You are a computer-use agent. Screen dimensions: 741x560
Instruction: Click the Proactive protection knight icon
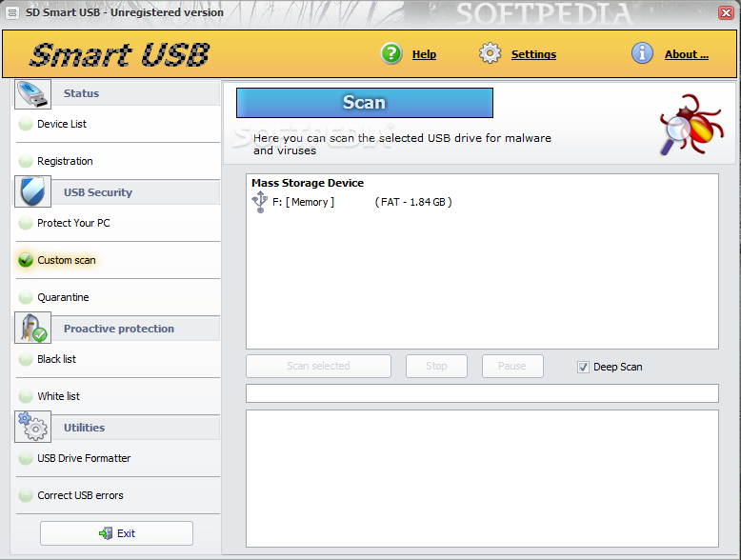(x=32, y=328)
